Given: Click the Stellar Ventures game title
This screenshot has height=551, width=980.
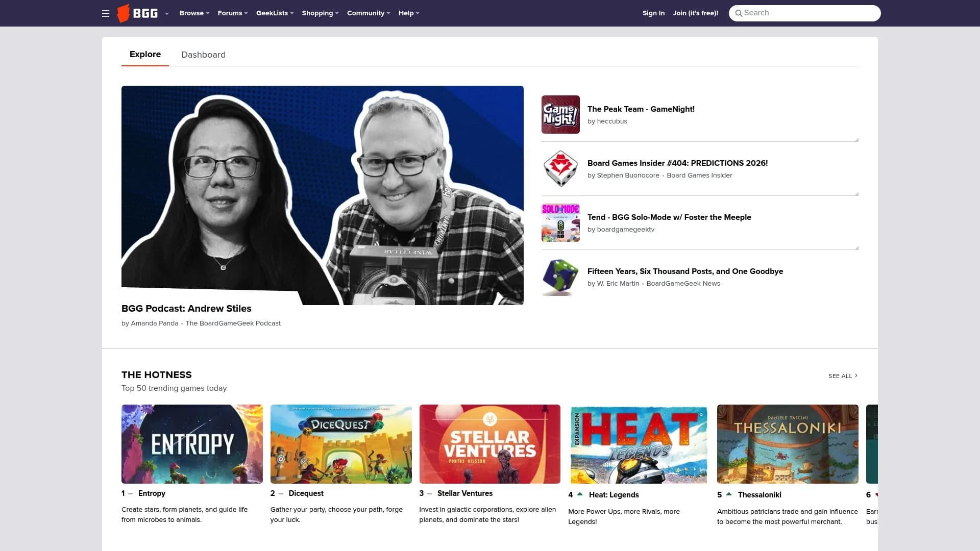Looking at the screenshot, I should click(465, 493).
